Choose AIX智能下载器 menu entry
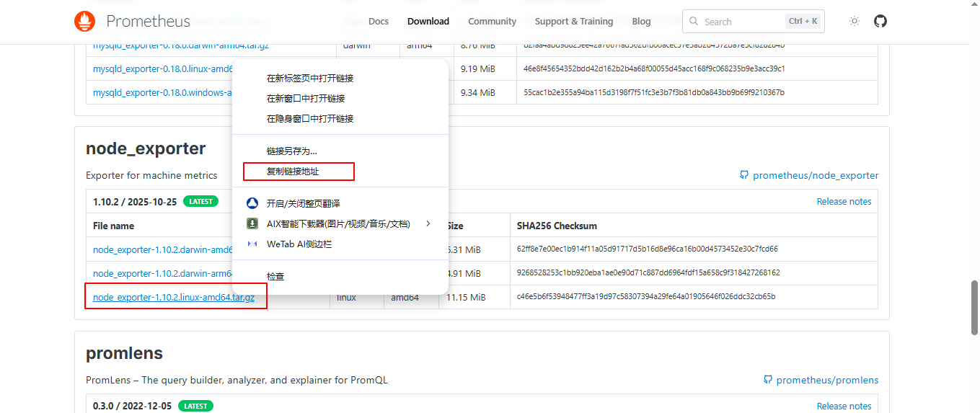 (x=338, y=223)
